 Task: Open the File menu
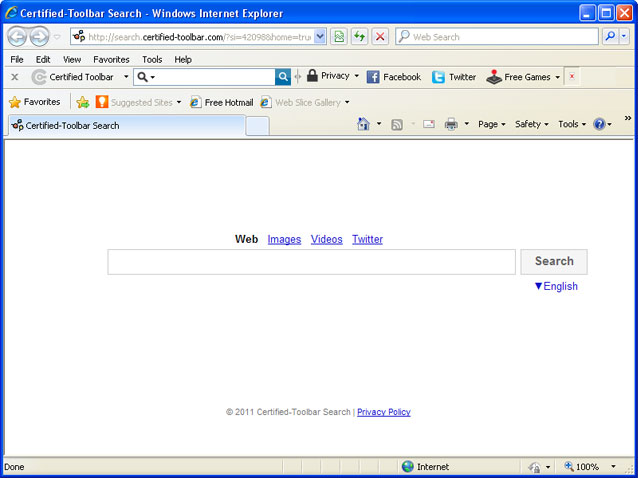click(17, 59)
